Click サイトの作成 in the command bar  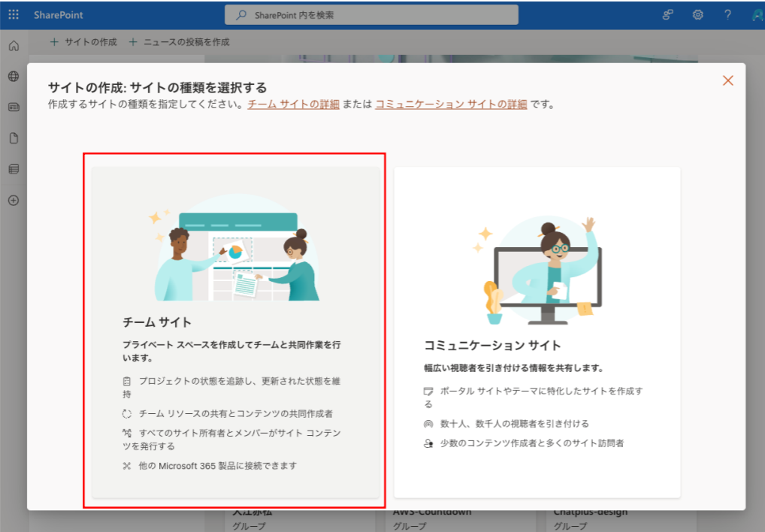click(83, 42)
